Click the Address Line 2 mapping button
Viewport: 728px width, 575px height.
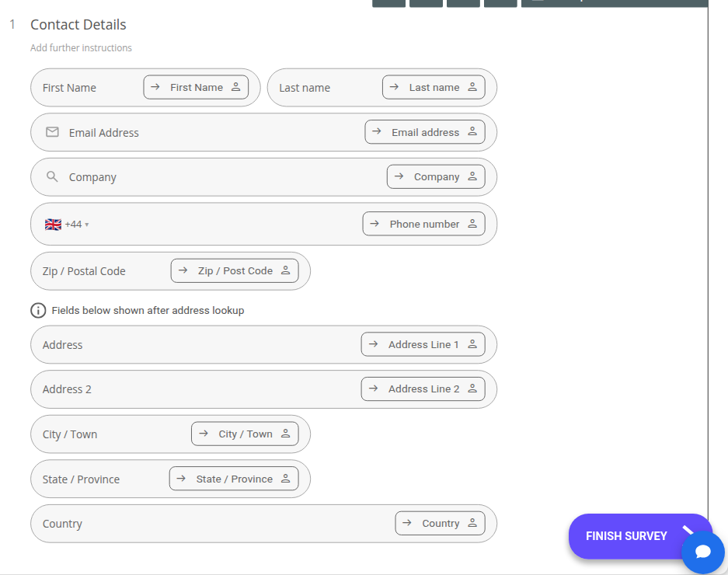(423, 389)
